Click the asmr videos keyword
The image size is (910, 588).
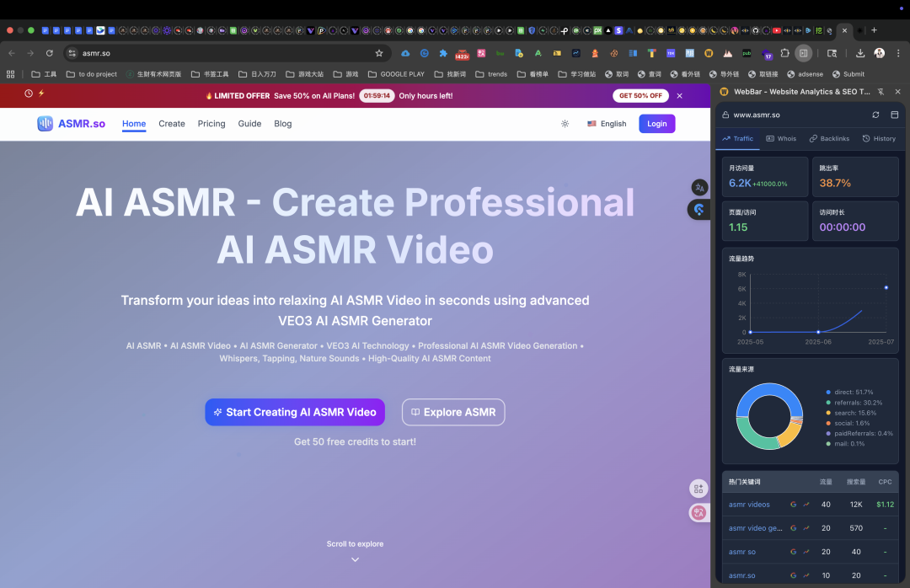749,505
